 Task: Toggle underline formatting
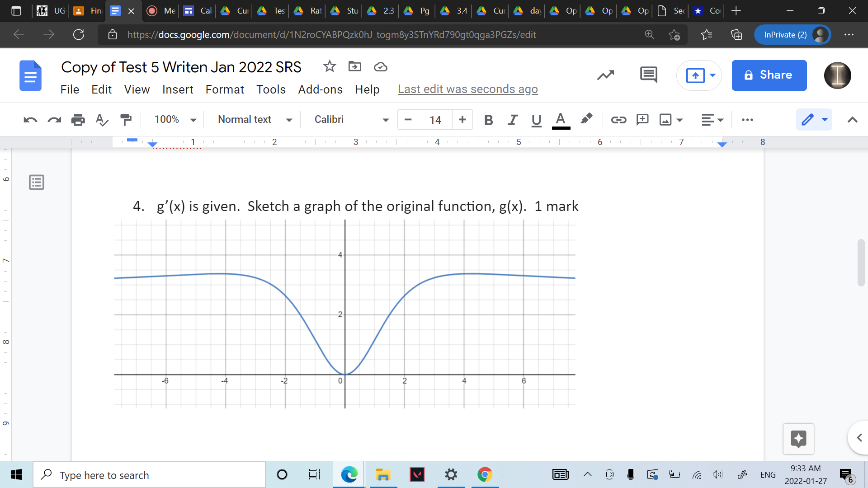point(536,120)
